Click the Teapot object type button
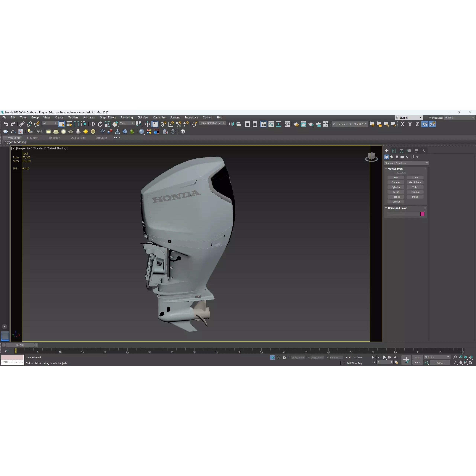This screenshot has width=476, height=476. click(396, 197)
